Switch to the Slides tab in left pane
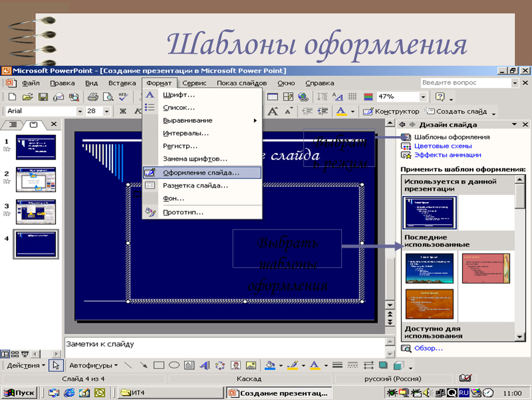Screen dimensions: 532x400 click(34, 125)
